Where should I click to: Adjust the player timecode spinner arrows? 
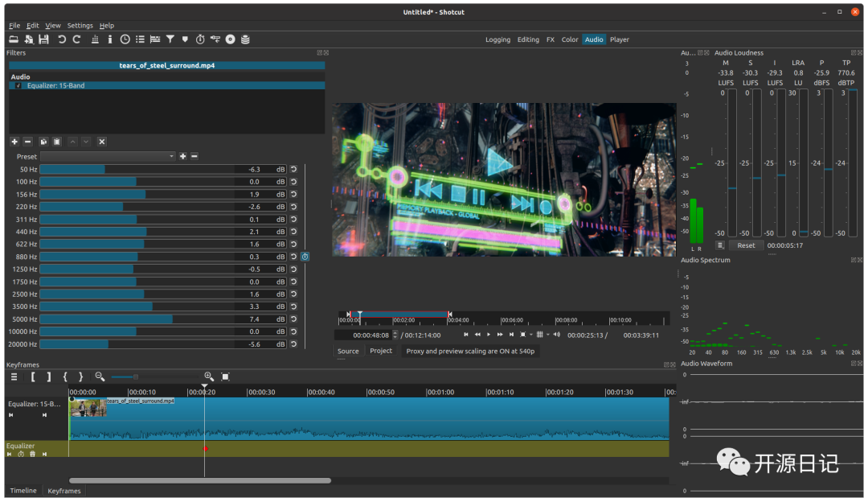click(x=395, y=335)
